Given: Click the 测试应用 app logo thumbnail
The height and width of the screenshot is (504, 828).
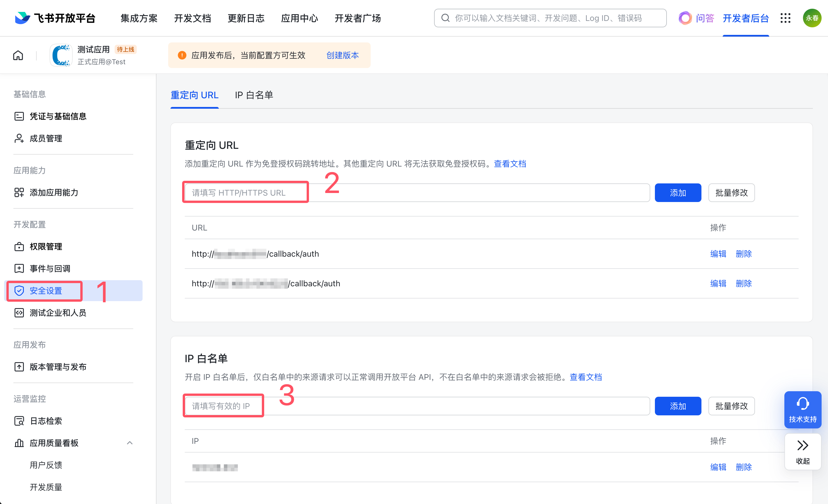Looking at the screenshot, I should click(61, 55).
